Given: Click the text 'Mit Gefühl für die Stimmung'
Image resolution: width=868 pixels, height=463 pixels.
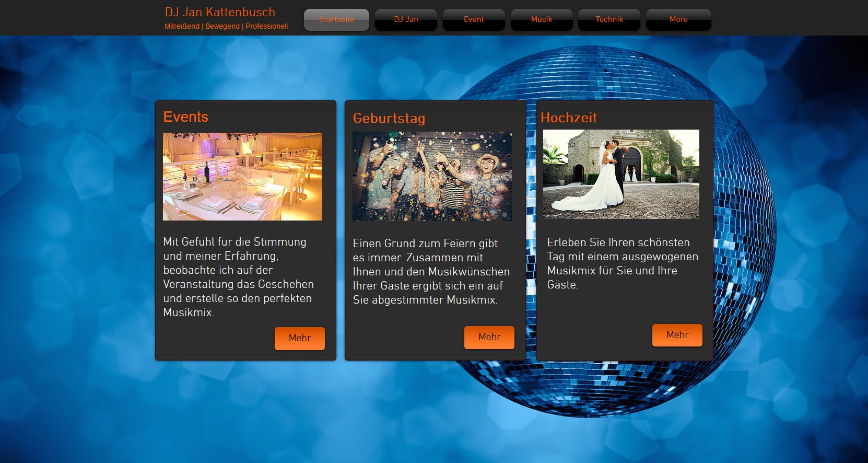Looking at the screenshot, I should click(234, 242).
